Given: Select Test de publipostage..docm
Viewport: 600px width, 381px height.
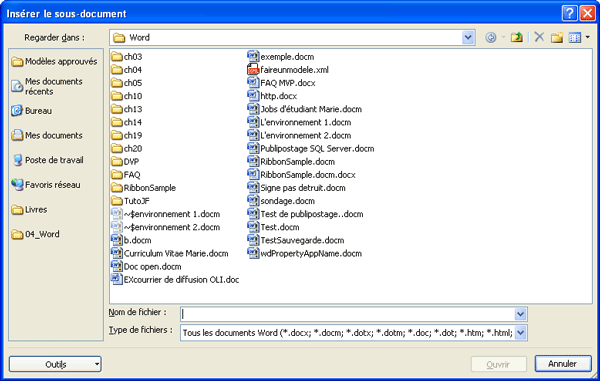Looking at the screenshot, I should (305, 214).
